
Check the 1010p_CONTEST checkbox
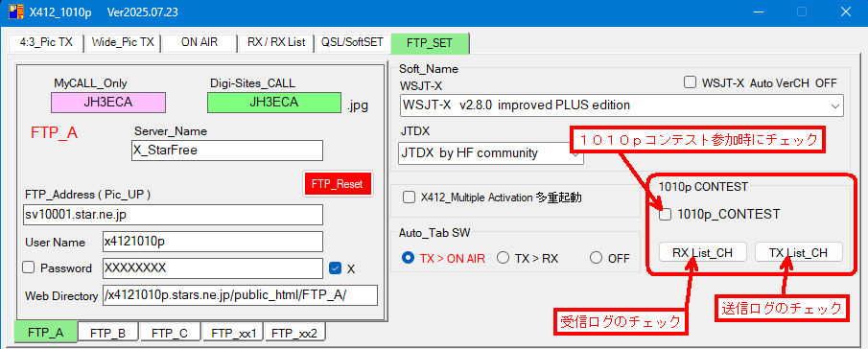click(666, 214)
